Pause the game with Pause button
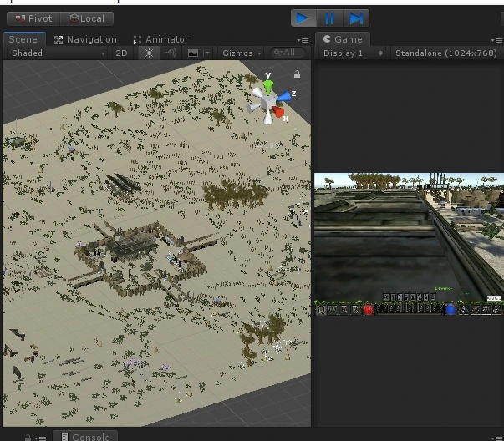The width and height of the screenshot is (504, 441). coord(330,18)
